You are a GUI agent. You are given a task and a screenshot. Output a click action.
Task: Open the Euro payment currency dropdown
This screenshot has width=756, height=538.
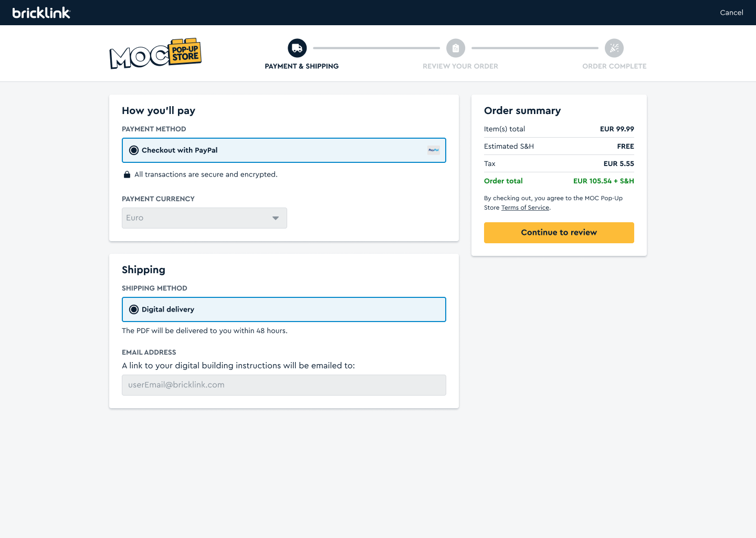click(204, 218)
